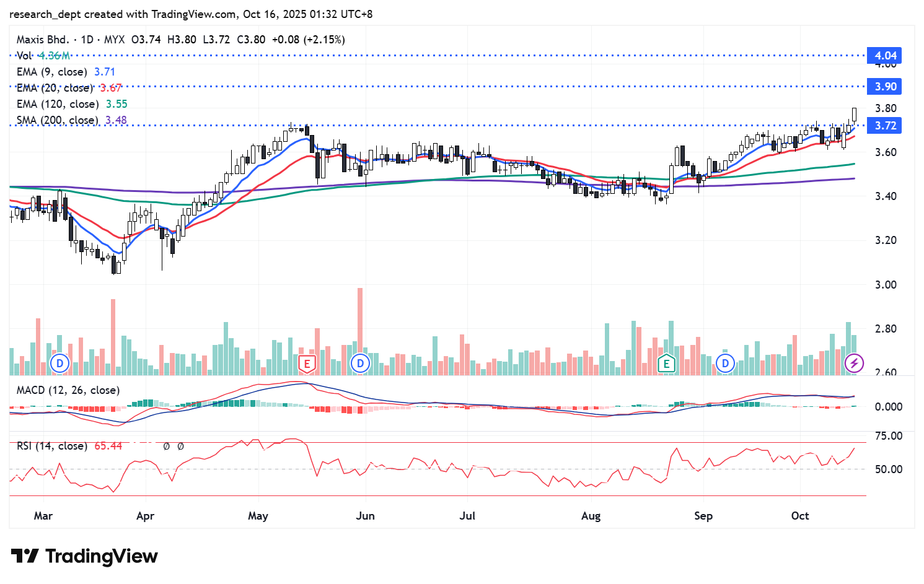Image resolution: width=924 pixels, height=584 pixels.
Task: Click the dividend marker near early March
Action: point(60,363)
